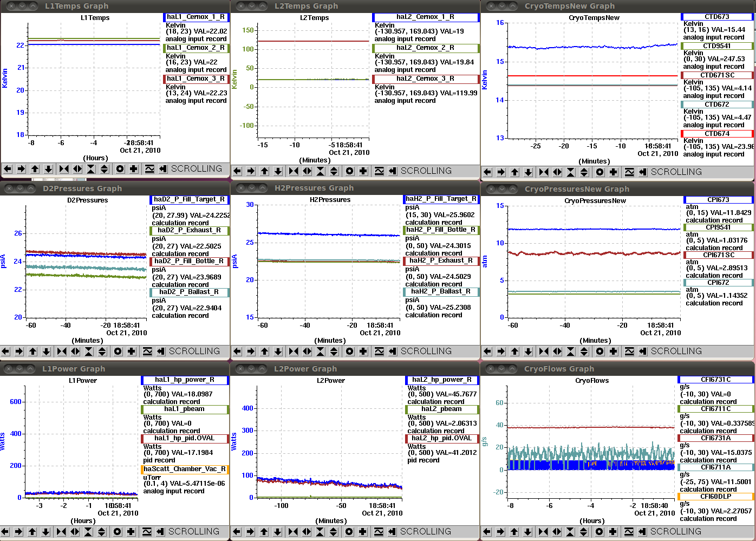Viewport: 756px width, 541px height.
Task: Click hourglass vertical zoom icon in L2Temps Graph
Action: click(x=321, y=171)
